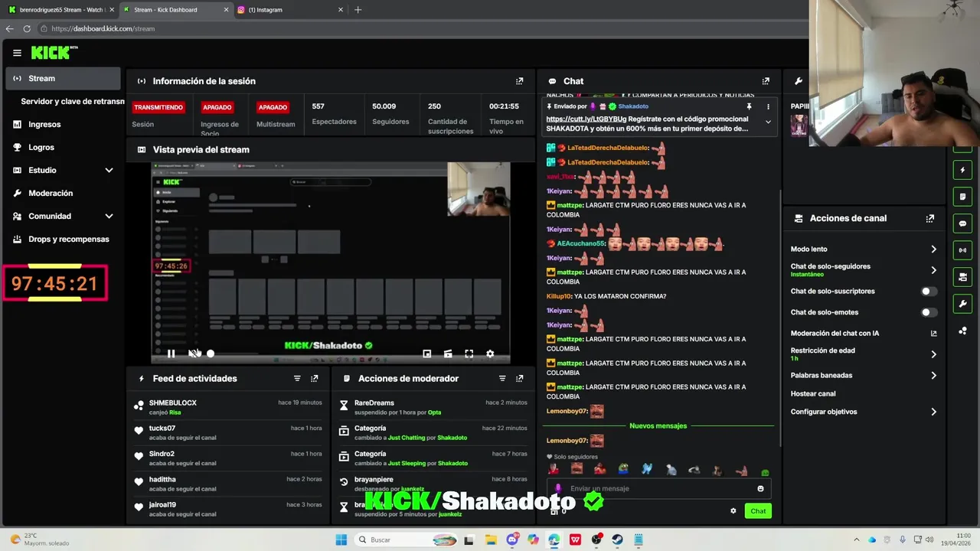Enter fullscreen on stream preview

[x=469, y=354]
